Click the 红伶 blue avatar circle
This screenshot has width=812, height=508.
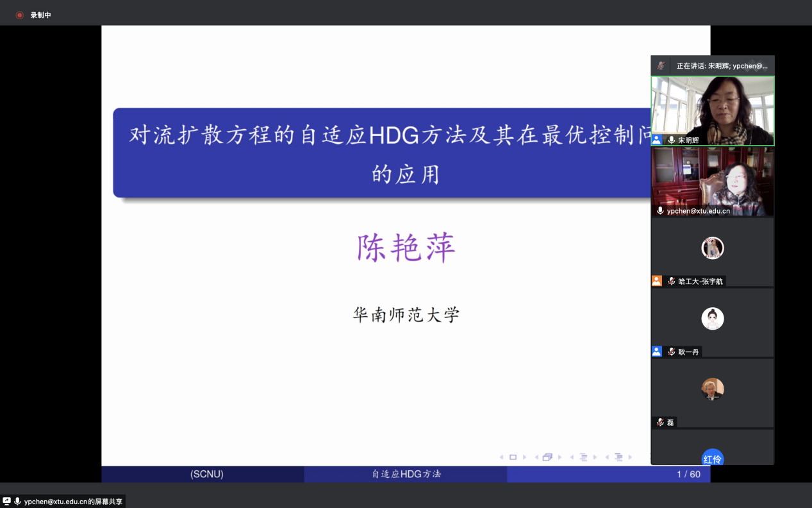712,458
